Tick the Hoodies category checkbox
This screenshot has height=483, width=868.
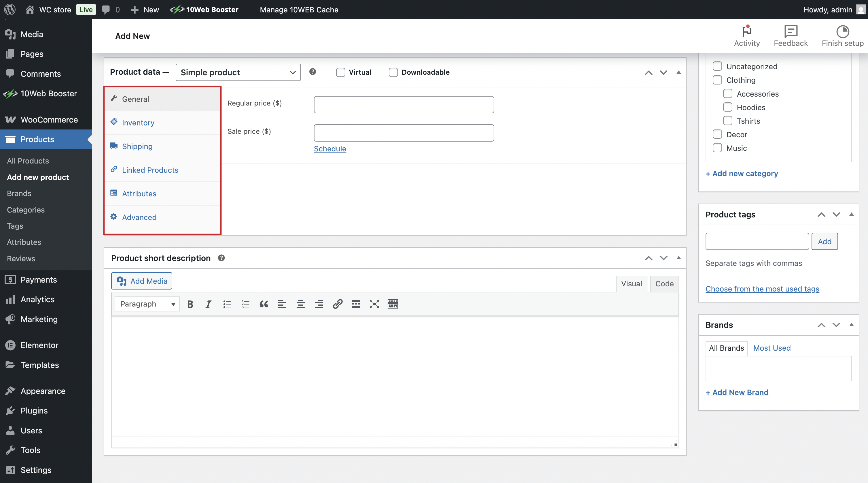727,107
